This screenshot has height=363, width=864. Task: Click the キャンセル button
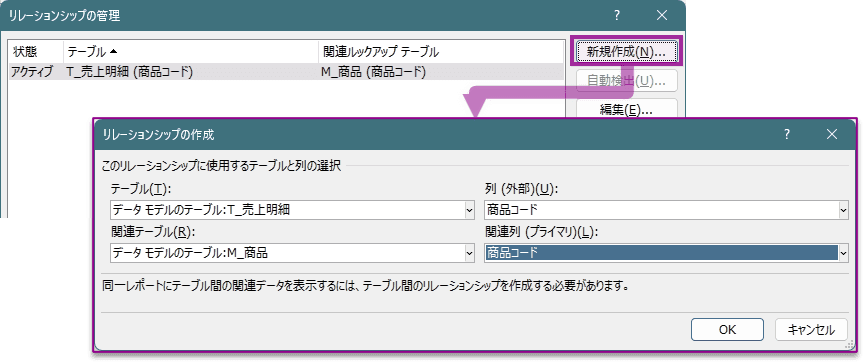coord(811,330)
